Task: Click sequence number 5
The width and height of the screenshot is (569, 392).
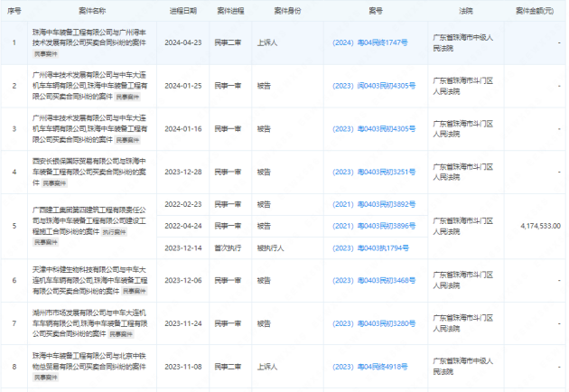Action: (14, 226)
